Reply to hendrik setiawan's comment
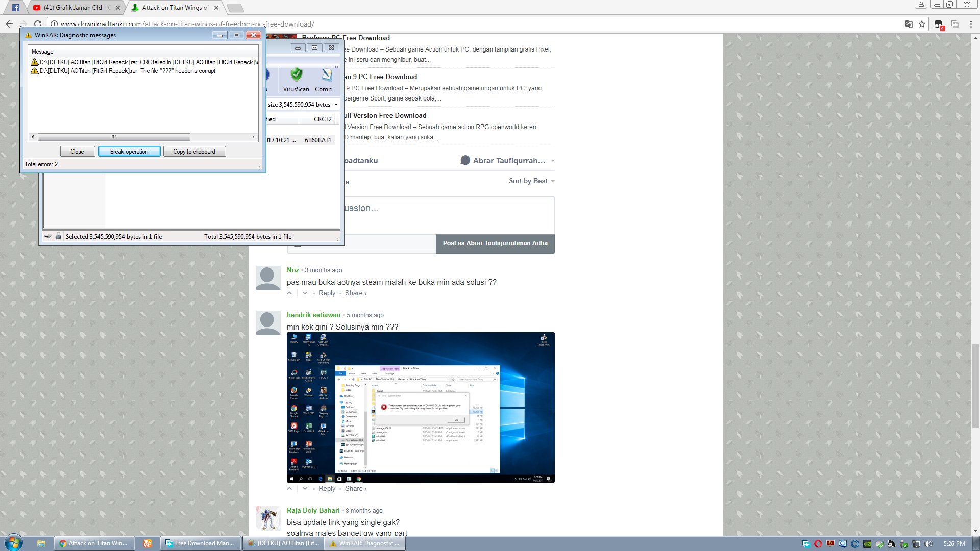This screenshot has width=980, height=551. click(327, 488)
